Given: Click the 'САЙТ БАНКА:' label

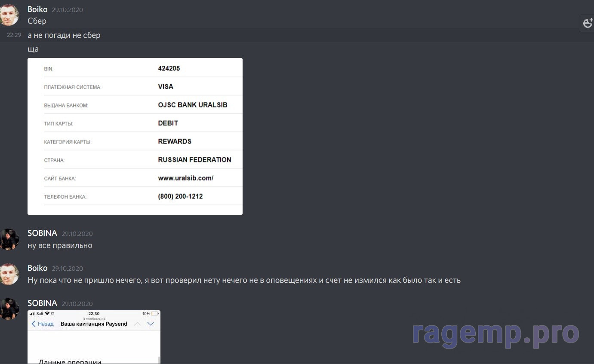Looking at the screenshot, I should 60,178.
